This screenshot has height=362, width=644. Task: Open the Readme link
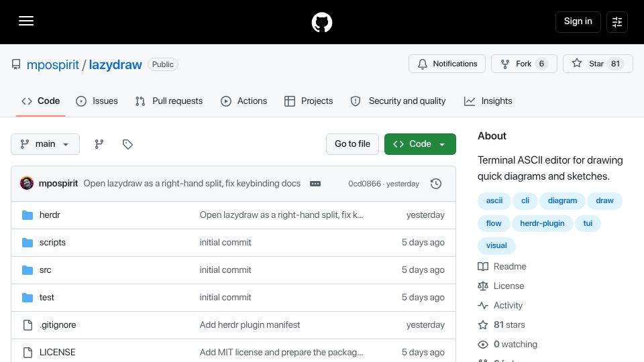[x=502, y=267]
